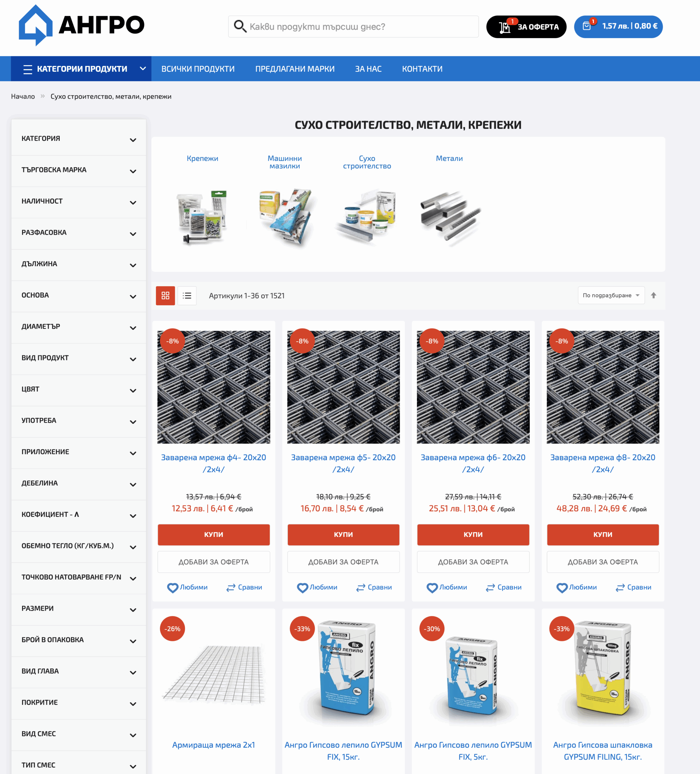Go to ПРЕДЛАГАНИ МАРКИ menu item
Screen dimensions: 700x774
[295, 69]
